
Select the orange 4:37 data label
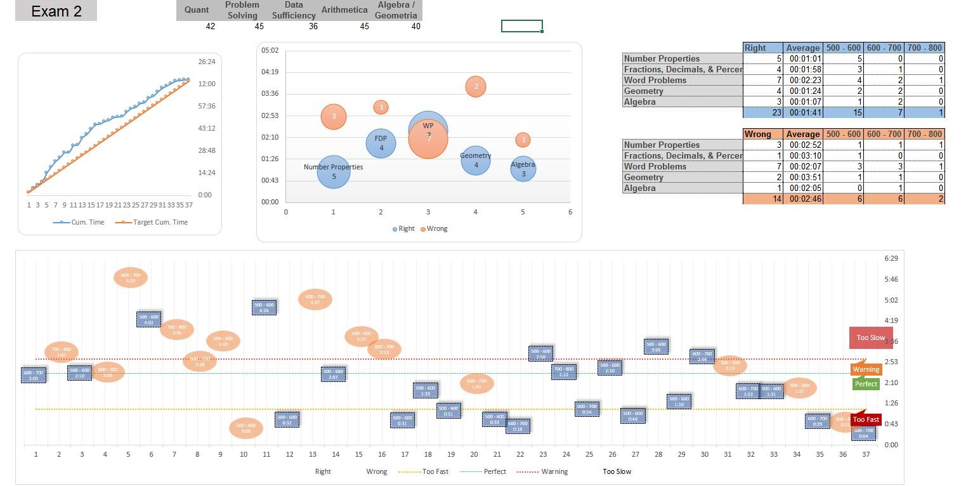pos(315,299)
